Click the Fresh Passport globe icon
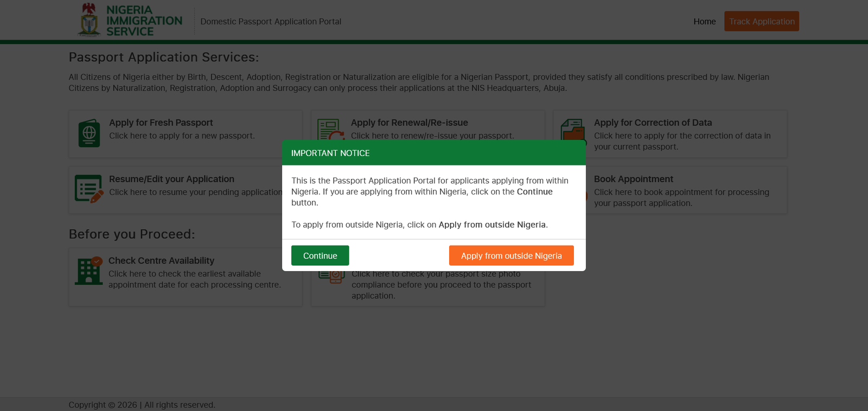The width and height of the screenshot is (868, 411). pyautogui.click(x=89, y=133)
